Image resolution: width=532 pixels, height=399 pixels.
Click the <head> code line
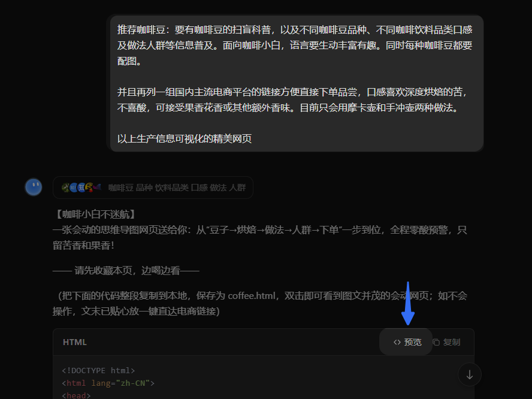point(76,395)
